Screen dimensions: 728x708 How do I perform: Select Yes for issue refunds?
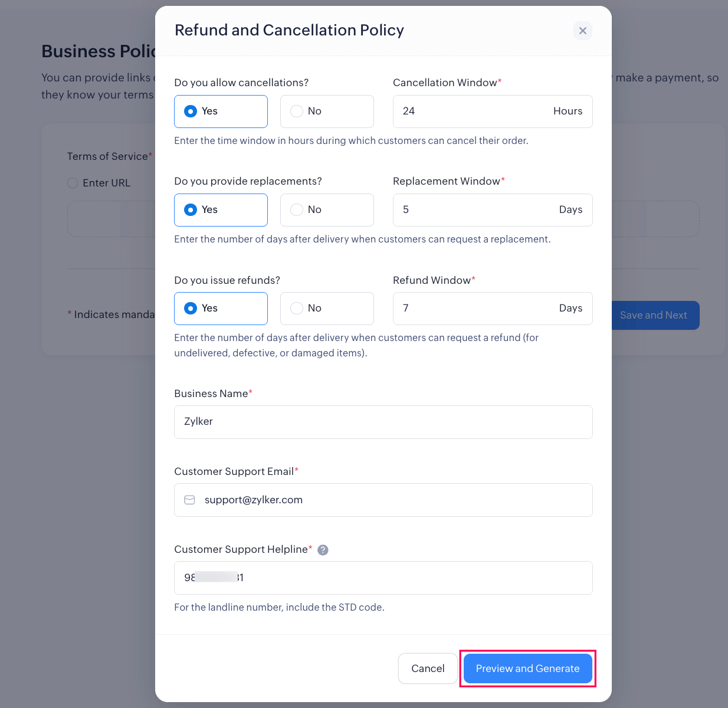[x=221, y=309]
